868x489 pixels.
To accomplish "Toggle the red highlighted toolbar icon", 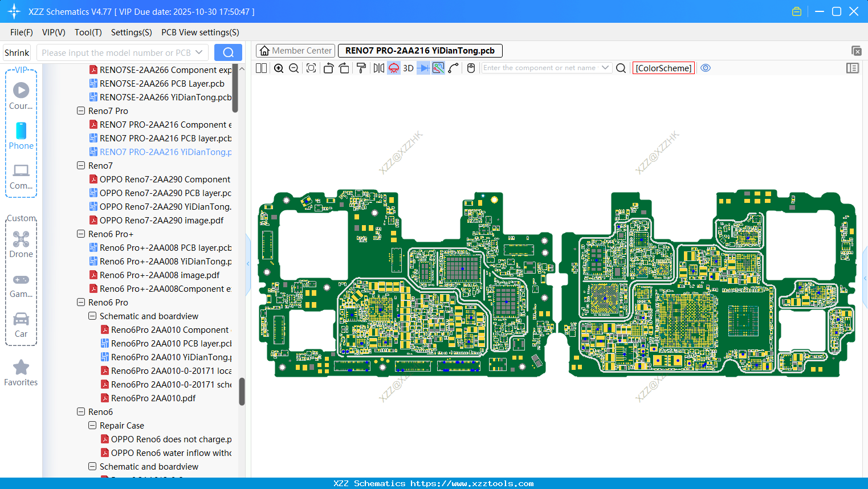I will point(394,68).
